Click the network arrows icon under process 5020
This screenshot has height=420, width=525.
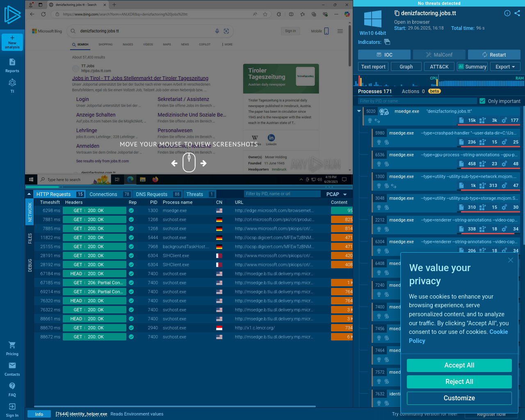pos(377,121)
